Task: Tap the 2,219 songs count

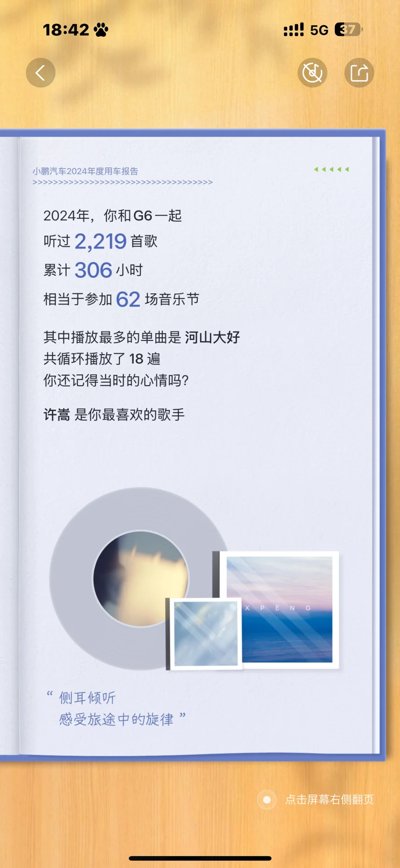Action: pyautogui.click(x=100, y=242)
